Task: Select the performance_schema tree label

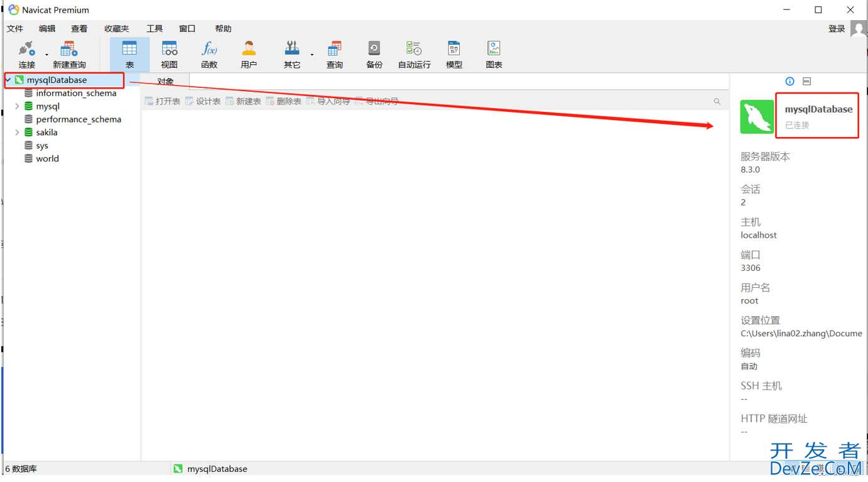Action: pos(79,119)
